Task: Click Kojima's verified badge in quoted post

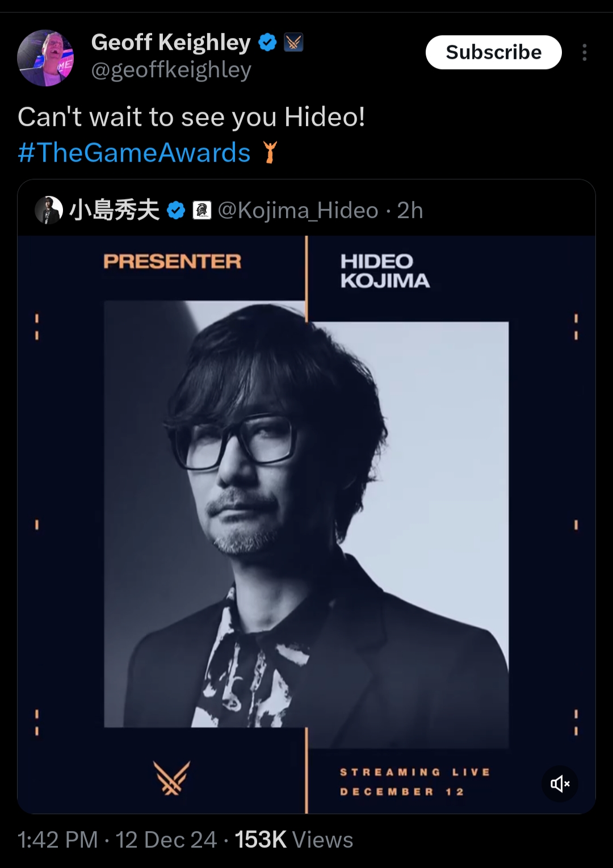Action: 176,211
